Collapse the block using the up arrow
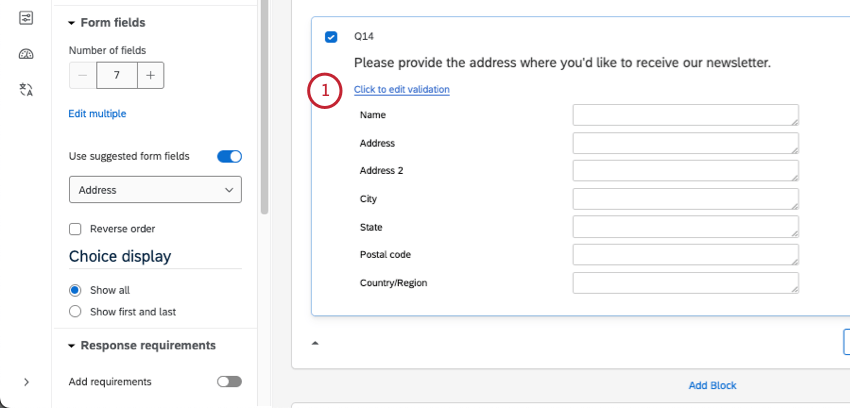 [316, 343]
